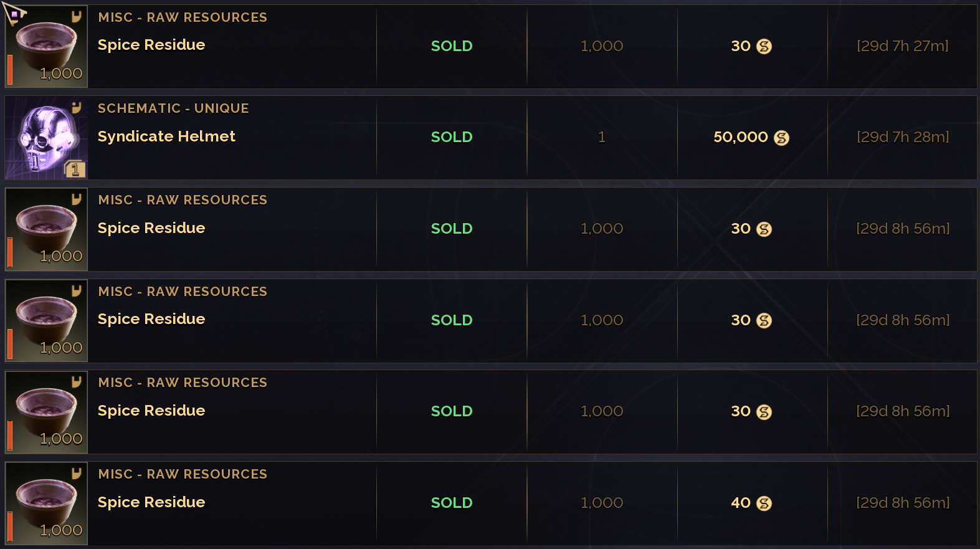Image resolution: width=980 pixels, height=549 pixels.
Task: Click orange bar on the bottom listing thumbnail
Action: tap(10, 527)
